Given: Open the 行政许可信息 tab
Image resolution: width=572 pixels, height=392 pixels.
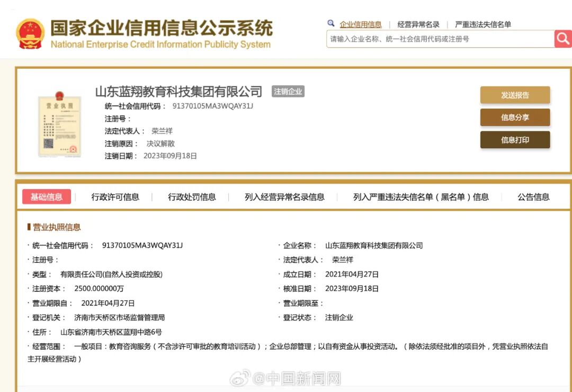Looking at the screenshot, I should (x=114, y=197).
